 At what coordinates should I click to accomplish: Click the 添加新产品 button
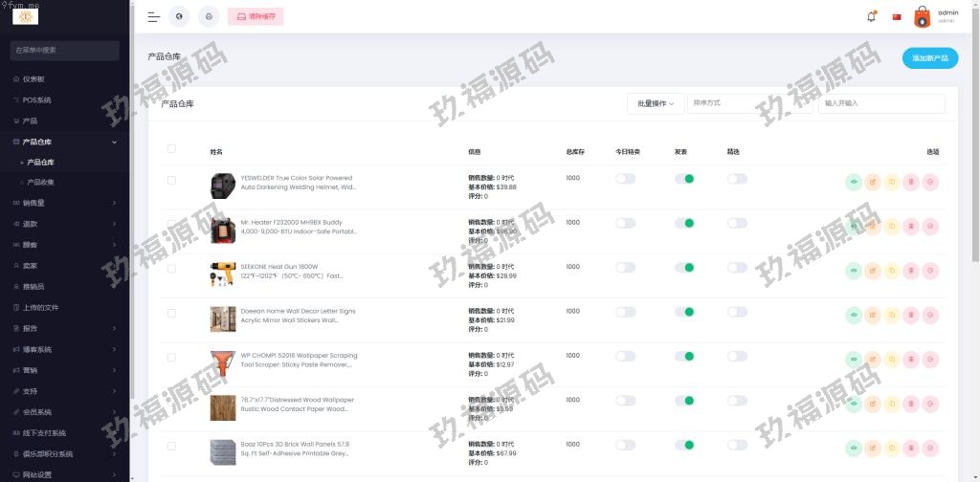coord(929,58)
